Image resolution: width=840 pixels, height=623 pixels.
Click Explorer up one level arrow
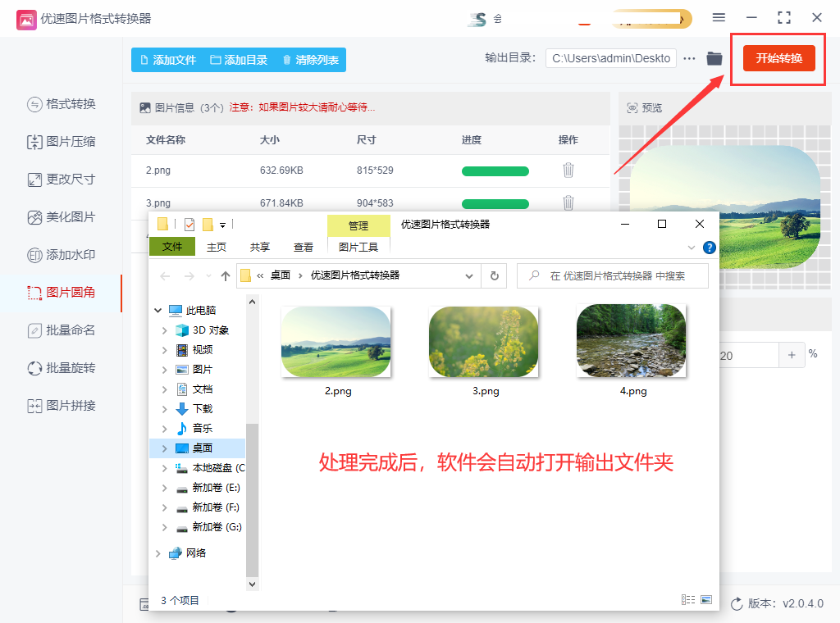226,276
